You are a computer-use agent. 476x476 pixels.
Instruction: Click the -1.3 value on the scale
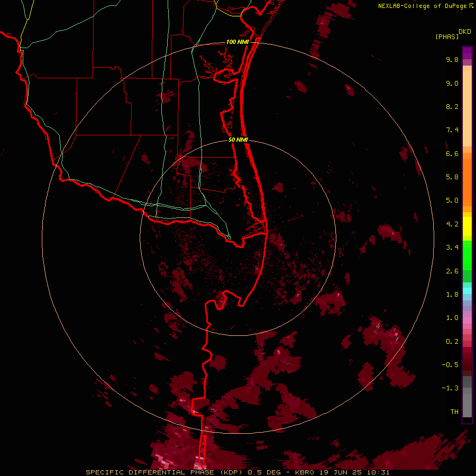coord(450,388)
